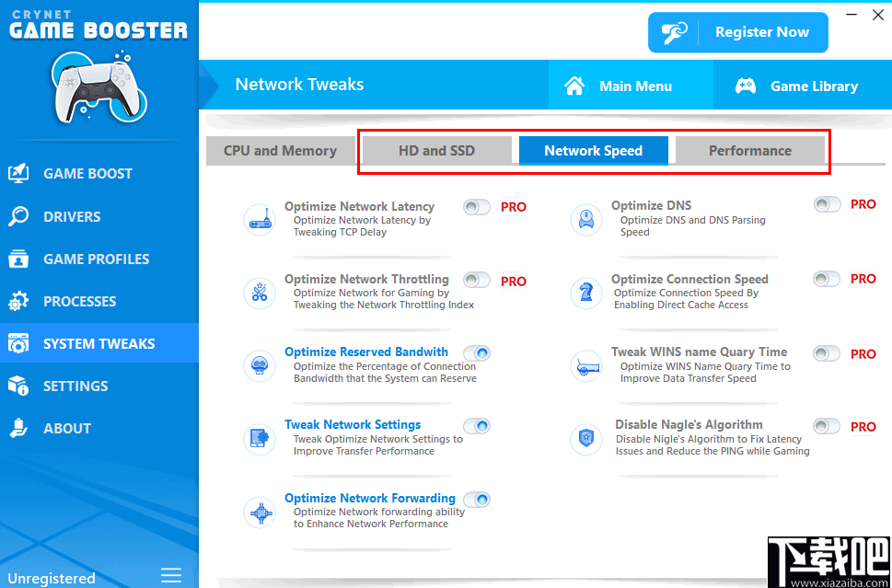This screenshot has width=892, height=588.
Task: Switch to the CPU and Memory tab
Action: 281,151
